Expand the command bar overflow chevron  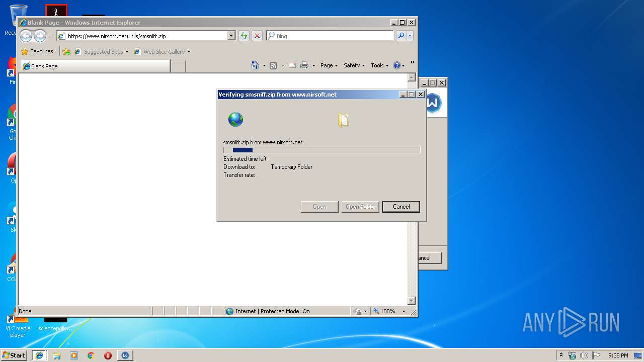pyautogui.click(x=412, y=62)
